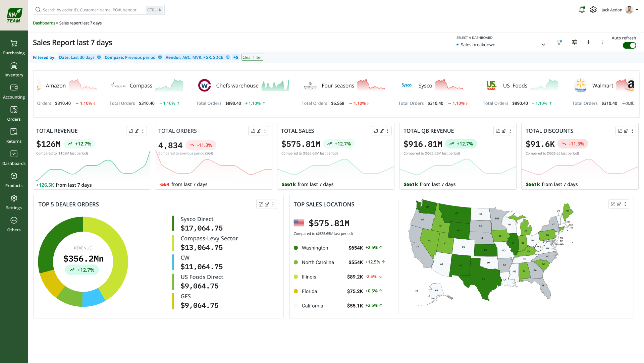Image resolution: width=644 pixels, height=363 pixels.
Task: Open the dashboard adjustments sliders icon
Action: [x=575, y=42]
